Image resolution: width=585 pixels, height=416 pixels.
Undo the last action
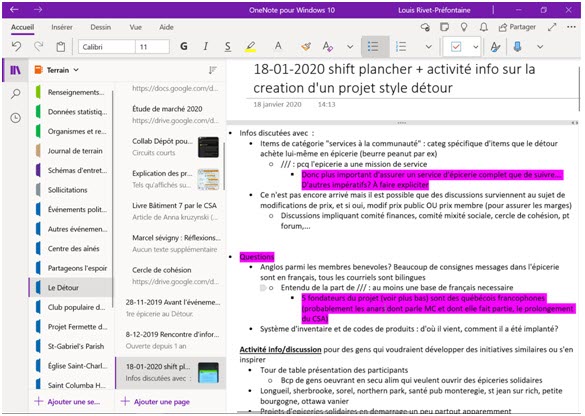tap(16, 47)
